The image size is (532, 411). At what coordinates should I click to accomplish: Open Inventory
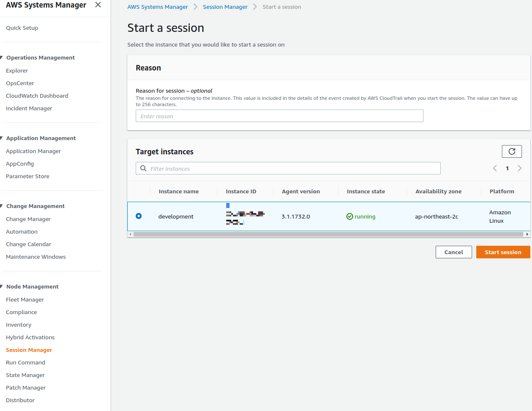tap(18, 325)
